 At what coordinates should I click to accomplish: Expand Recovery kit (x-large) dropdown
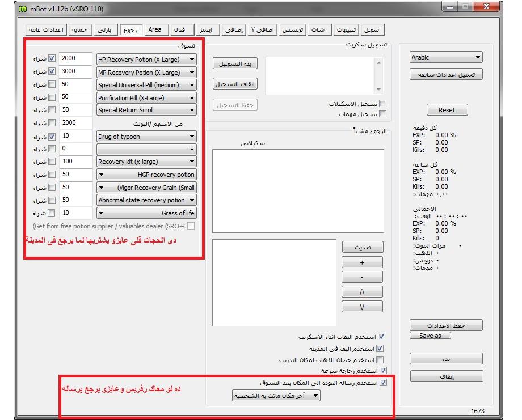coord(146,162)
